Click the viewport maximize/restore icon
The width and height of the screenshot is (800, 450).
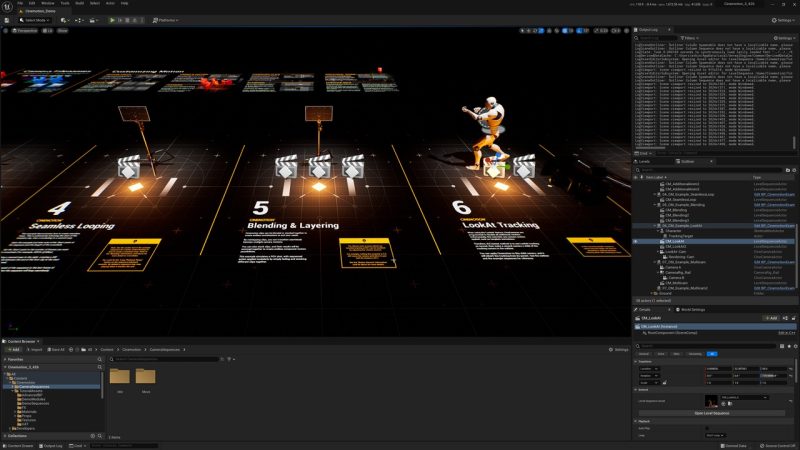coord(627,31)
